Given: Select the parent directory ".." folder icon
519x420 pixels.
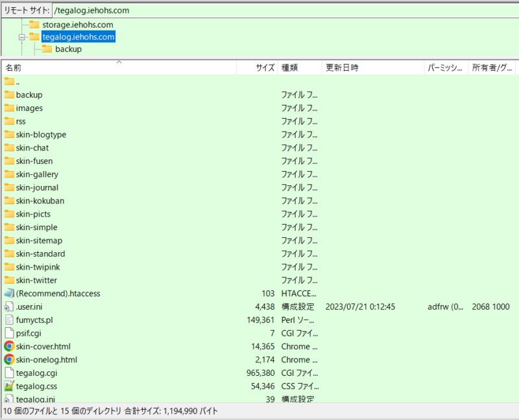Looking at the screenshot, I should (9, 82).
